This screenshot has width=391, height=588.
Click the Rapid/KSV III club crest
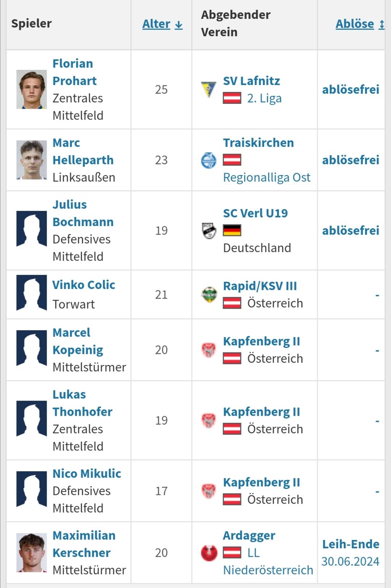pos(209,295)
